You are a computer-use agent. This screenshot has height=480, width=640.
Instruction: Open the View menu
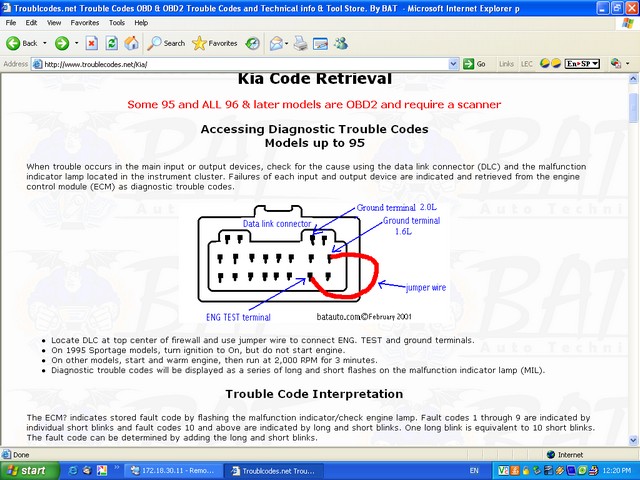click(54, 23)
